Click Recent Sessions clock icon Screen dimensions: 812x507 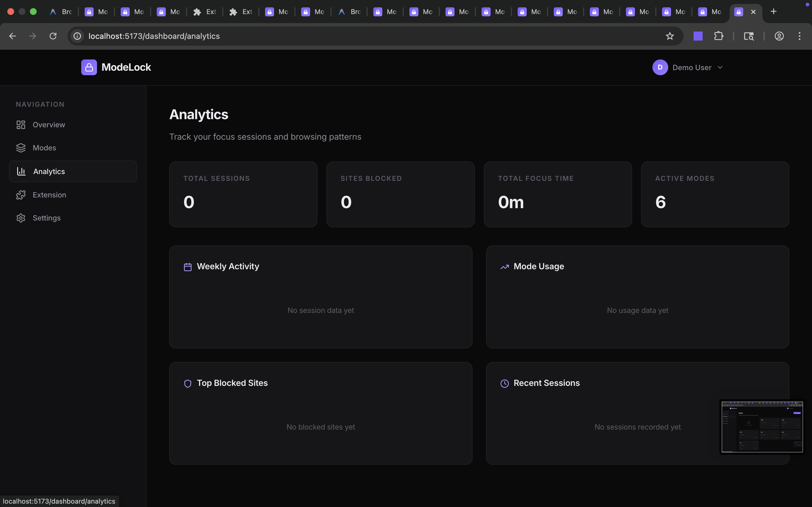click(x=504, y=383)
